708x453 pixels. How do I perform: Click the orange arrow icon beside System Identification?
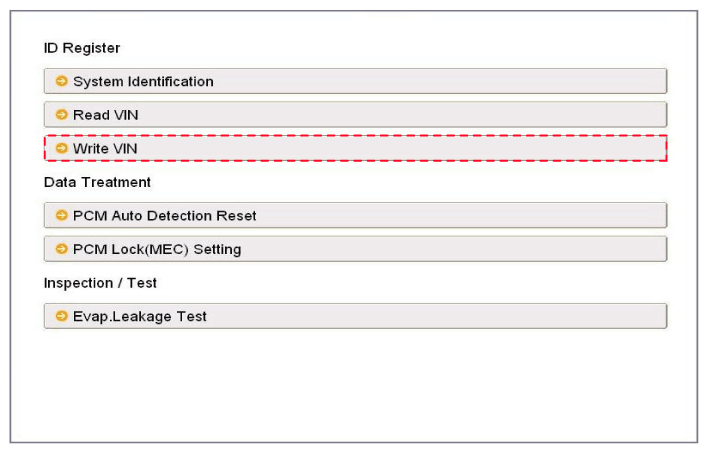tap(61, 81)
